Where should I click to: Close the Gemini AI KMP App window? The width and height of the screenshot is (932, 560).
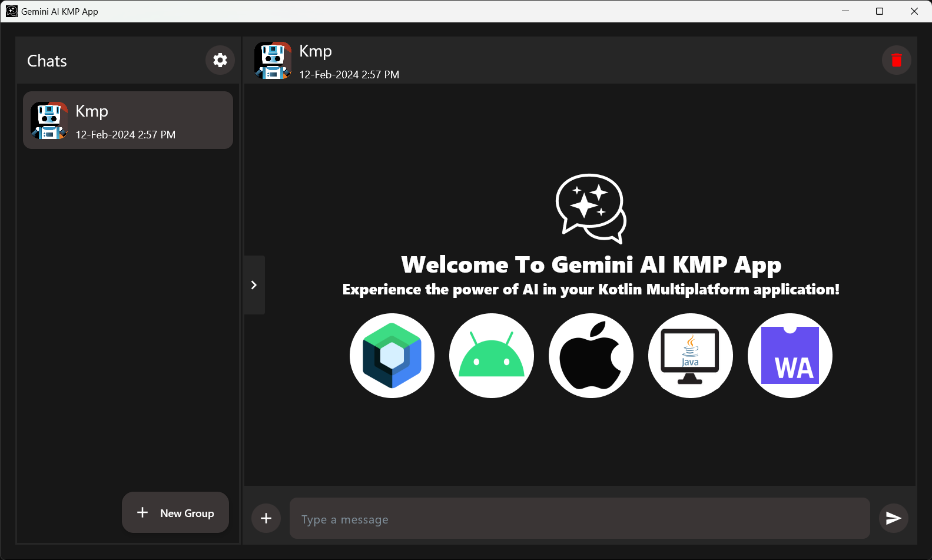(914, 11)
